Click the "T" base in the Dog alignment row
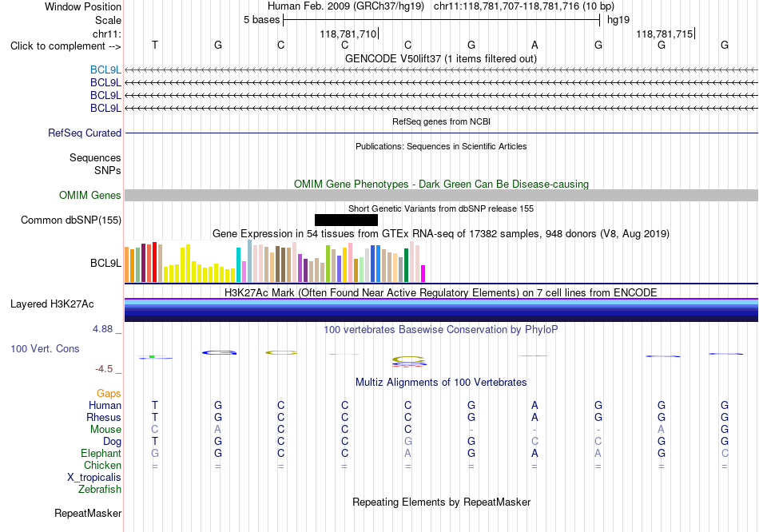The width and height of the screenshot is (759, 532). tap(155, 442)
